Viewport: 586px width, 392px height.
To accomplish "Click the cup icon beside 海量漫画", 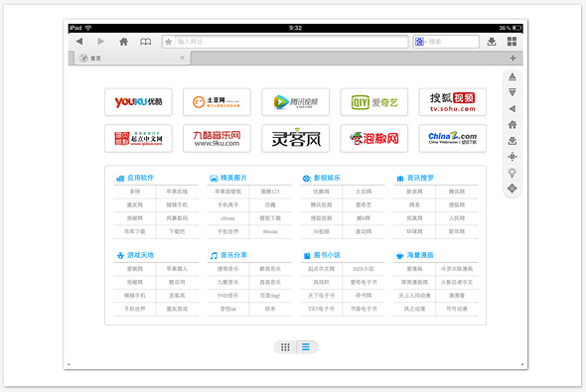I will pos(400,256).
